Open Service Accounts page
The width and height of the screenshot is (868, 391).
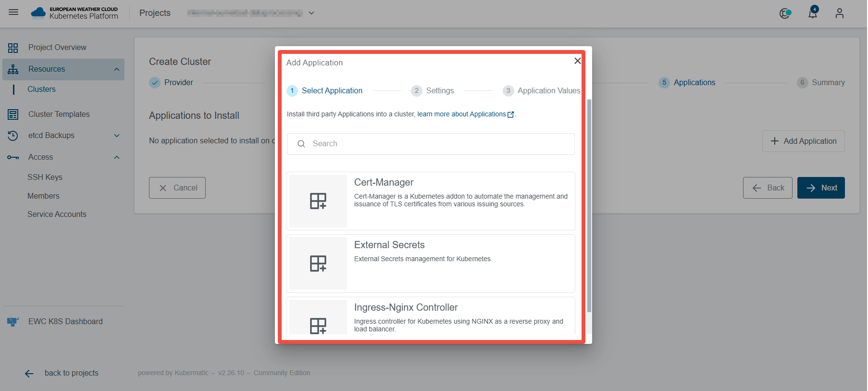[x=57, y=214]
